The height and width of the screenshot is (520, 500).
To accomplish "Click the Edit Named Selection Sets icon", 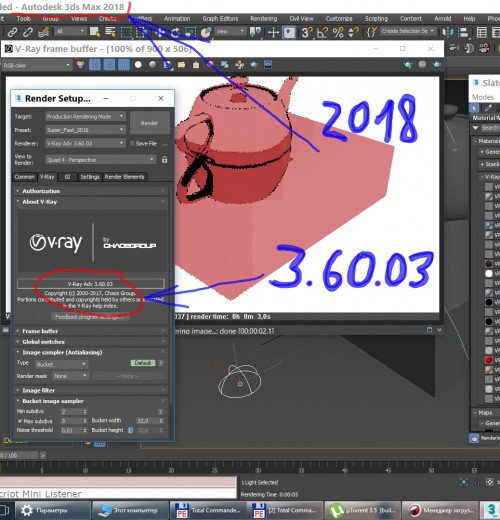I will [x=371, y=32].
